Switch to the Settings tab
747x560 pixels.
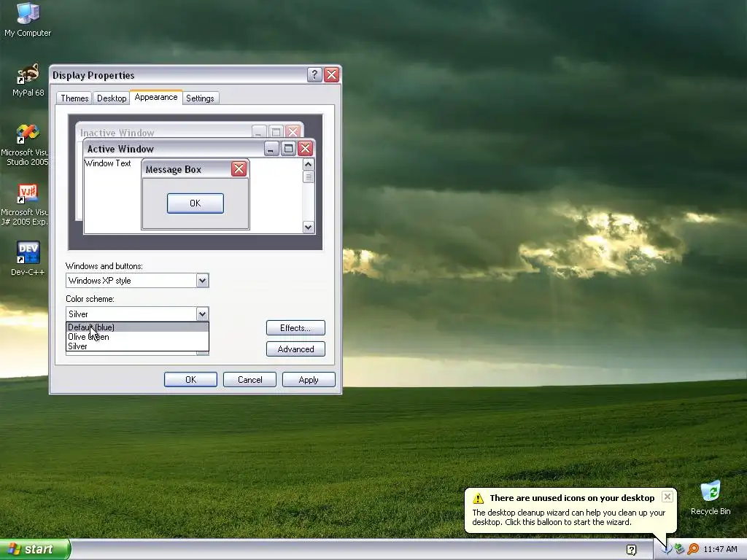(x=200, y=98)
